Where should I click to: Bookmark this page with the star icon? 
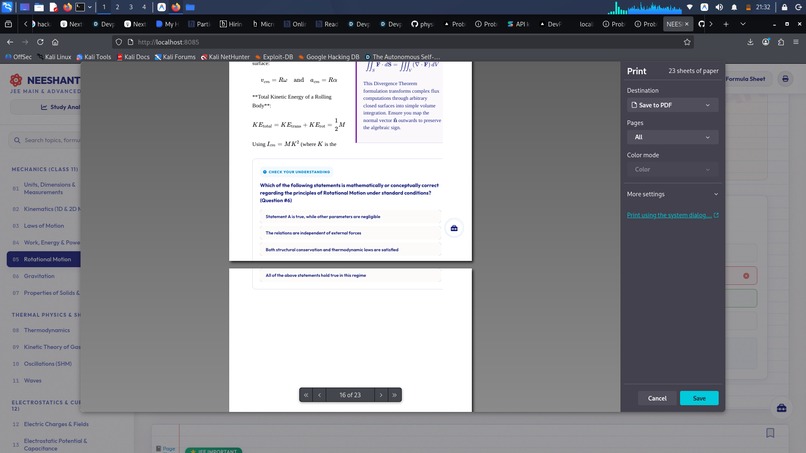[687, 42]
